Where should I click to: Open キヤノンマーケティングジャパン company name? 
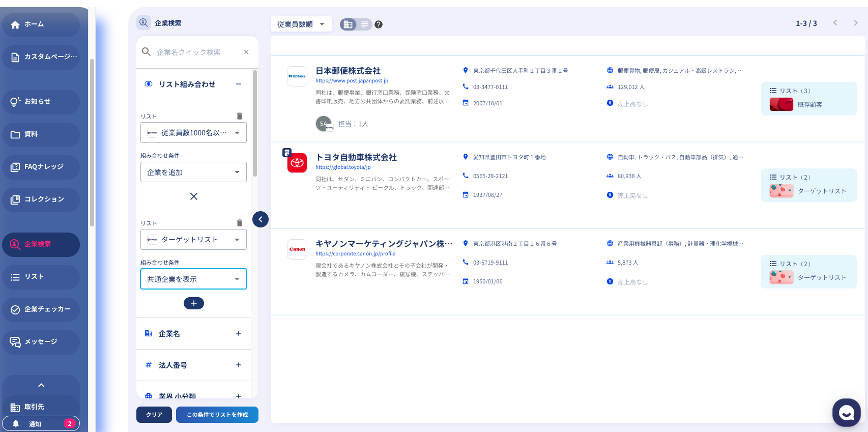384,244
